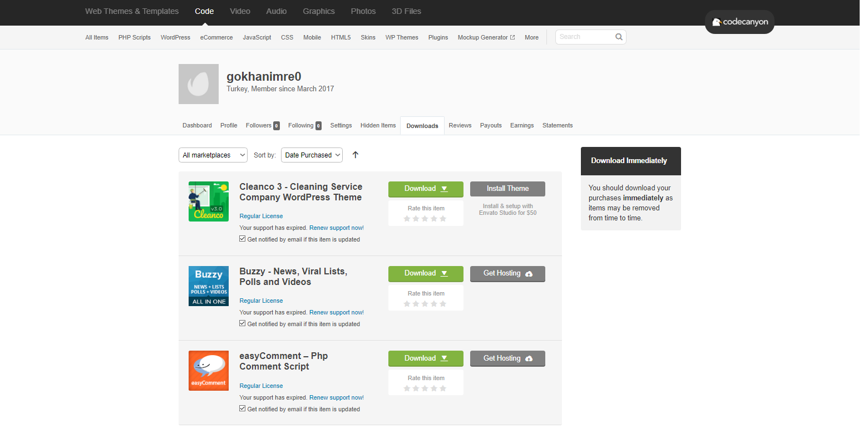
Task: Go to the 3D Files marketplace
Action: pyautogui.click(x=406, y=11)
